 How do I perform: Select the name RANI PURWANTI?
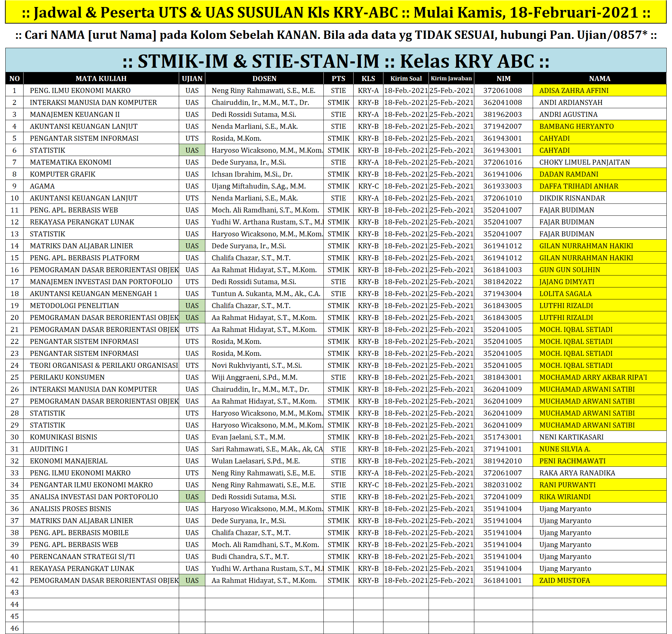pyautogui.click(x=567, y=485)
